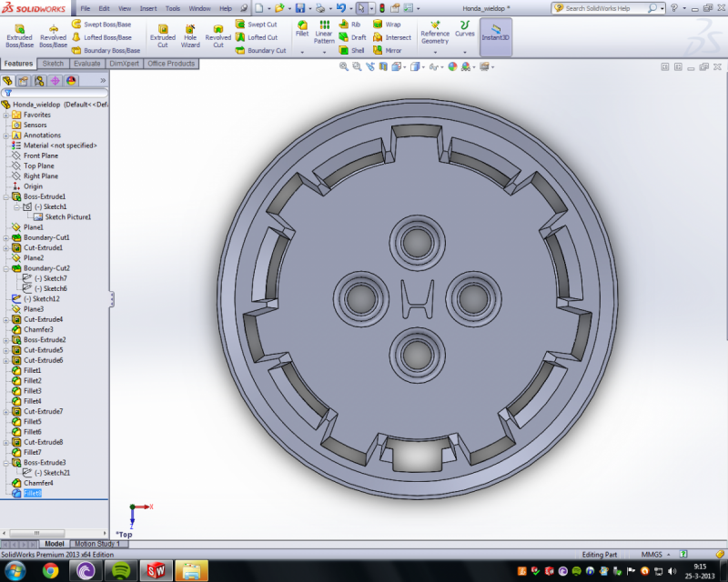
Task: Open the Fillet dropdown arrow
Action: tap(302, 52)
